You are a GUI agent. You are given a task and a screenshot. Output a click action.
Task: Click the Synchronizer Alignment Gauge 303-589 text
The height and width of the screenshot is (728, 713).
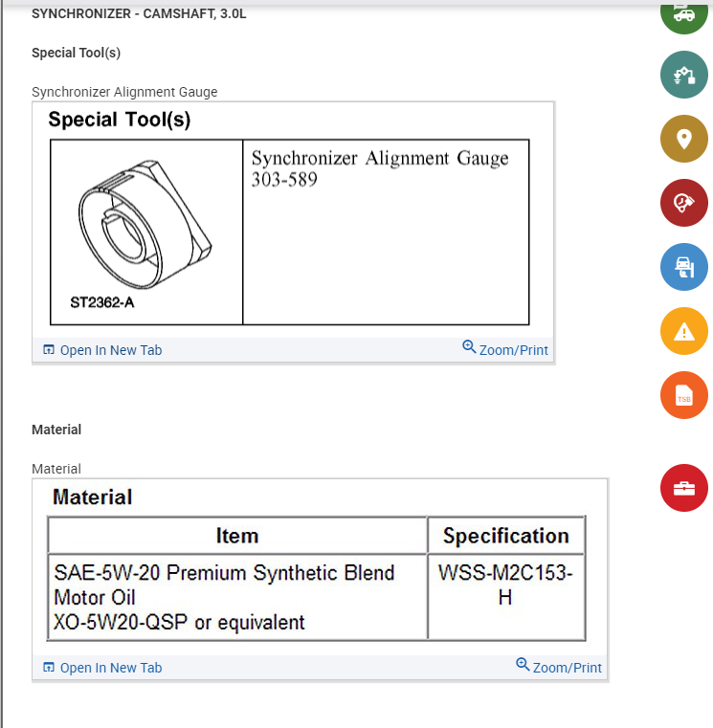point(379,168)
